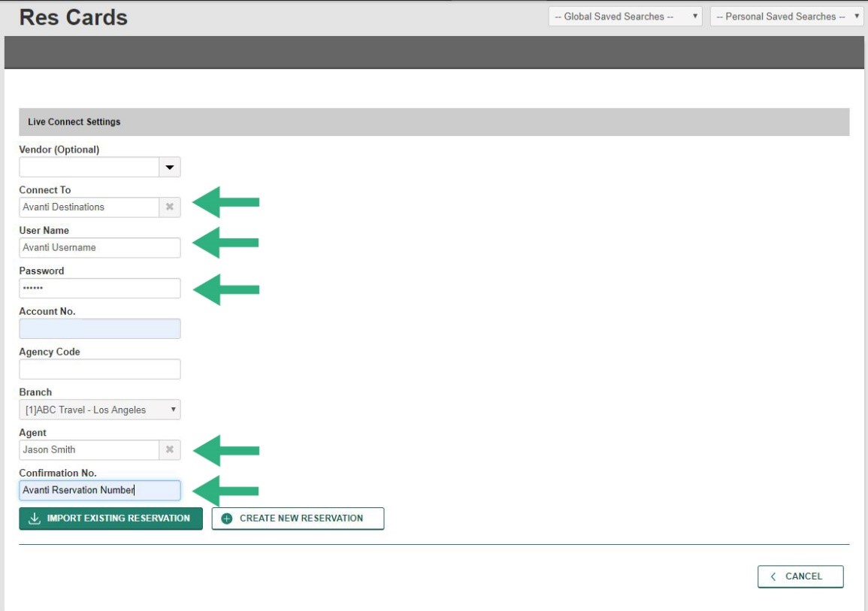Select the Confirmation No. field
868x611 pixels.
tap(99, 490)
